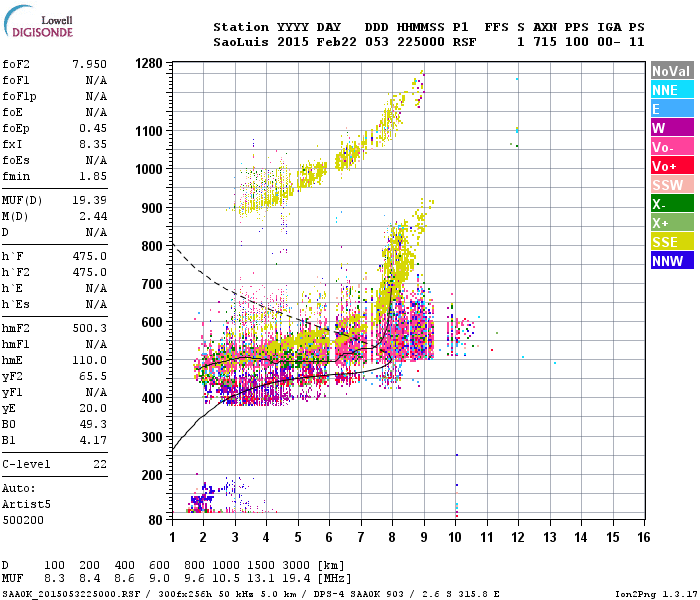Click the 8 MHz frequency axis label
Viewport: 700px width, 600px height.
[x=392, y=537]
